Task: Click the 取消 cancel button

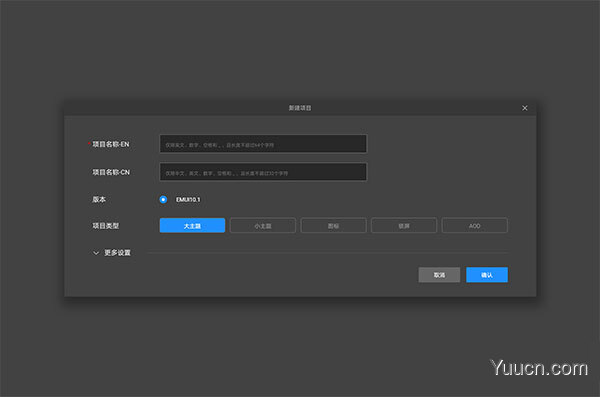Action: coord(439,275)
